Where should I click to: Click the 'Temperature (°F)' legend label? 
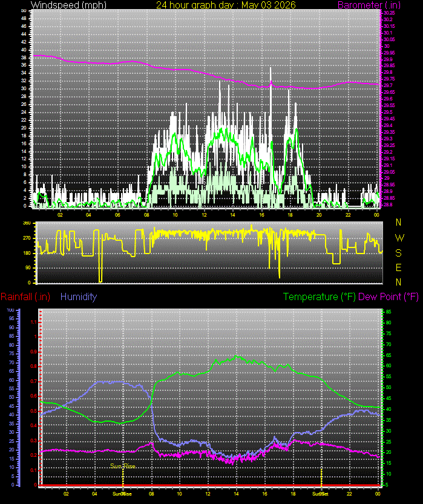320,296
